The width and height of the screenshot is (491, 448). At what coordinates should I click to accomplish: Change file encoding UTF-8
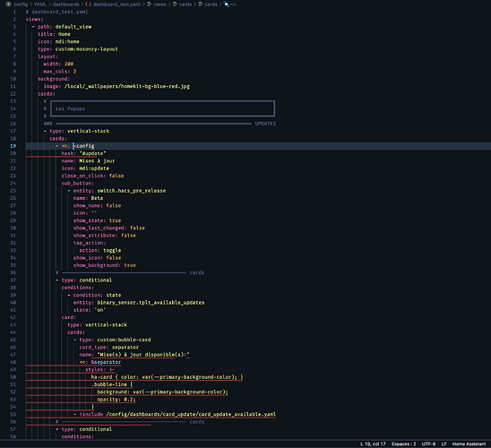[x=428, y=444]
